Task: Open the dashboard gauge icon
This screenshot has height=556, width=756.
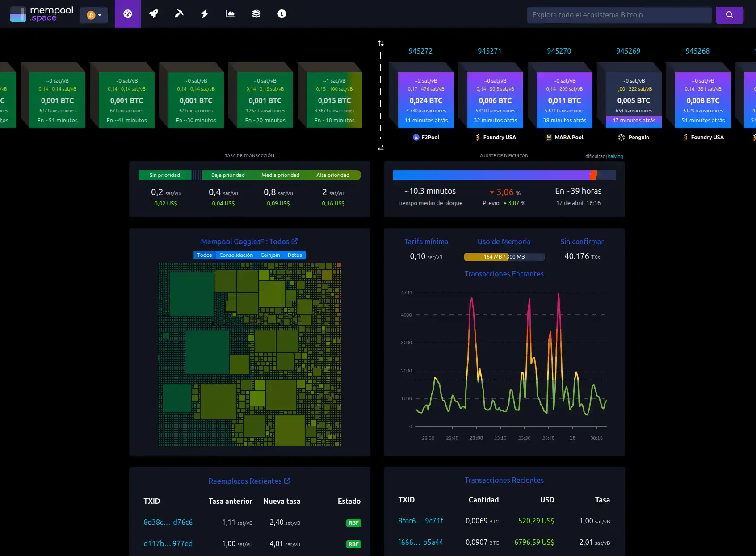Action: point(128,14)
